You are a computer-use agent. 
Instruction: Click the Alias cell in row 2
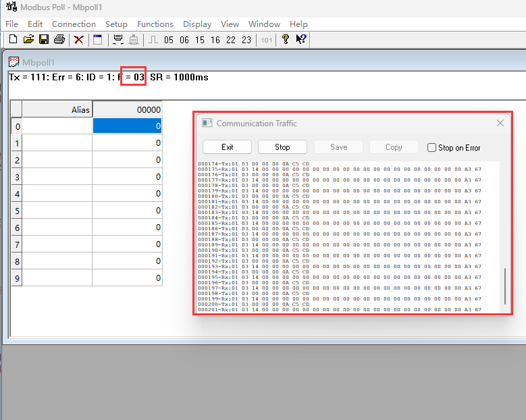(57, 159)
